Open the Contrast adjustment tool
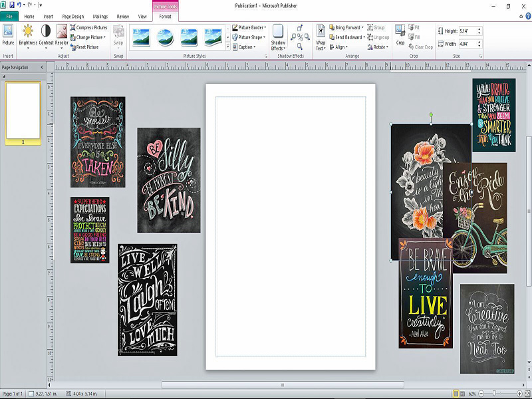The width and height of the screenshot is (532, 399). tap(46, 36)
